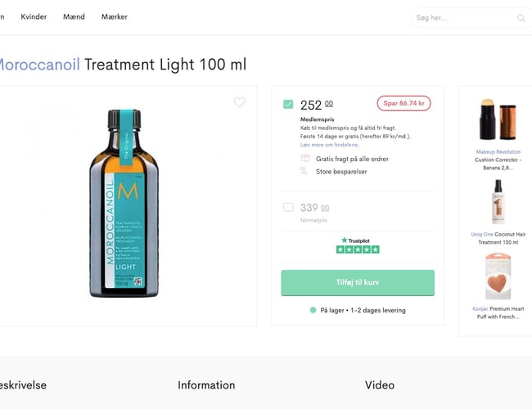Screen dimensions: 532x409
Task: Click the search magnifier icon
Action: [521, 18]
